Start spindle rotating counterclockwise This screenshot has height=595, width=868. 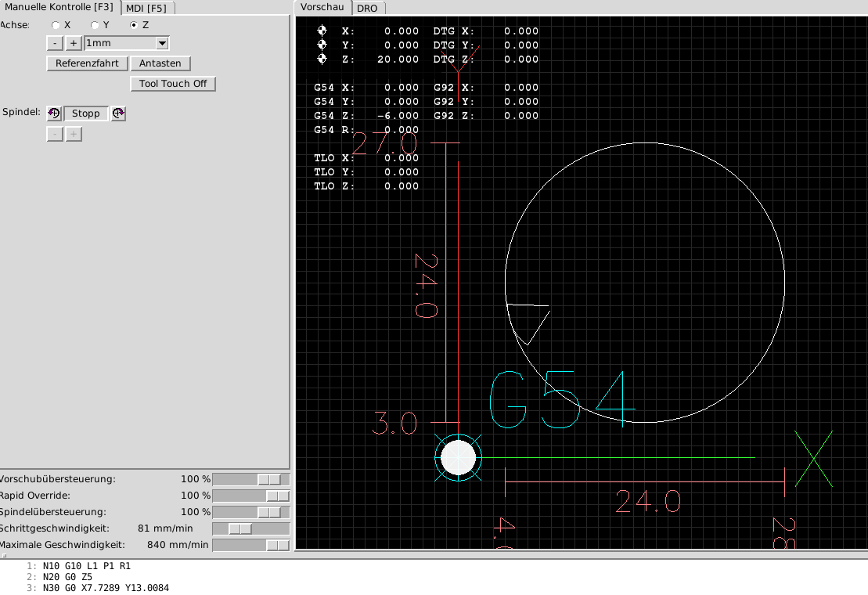[53, 114]
